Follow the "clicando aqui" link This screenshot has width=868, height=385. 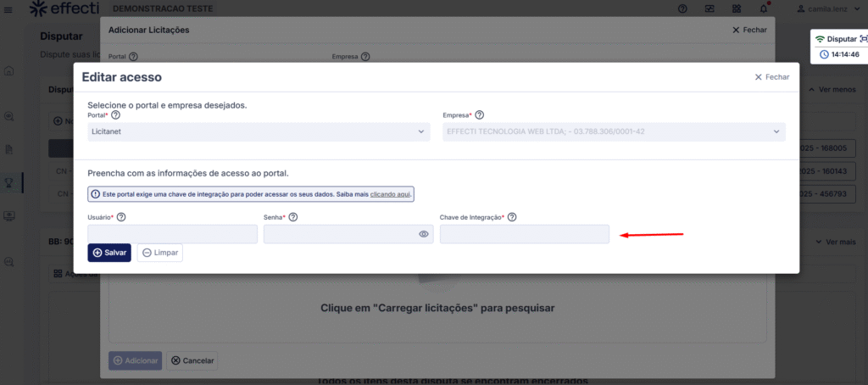point(391,194)
